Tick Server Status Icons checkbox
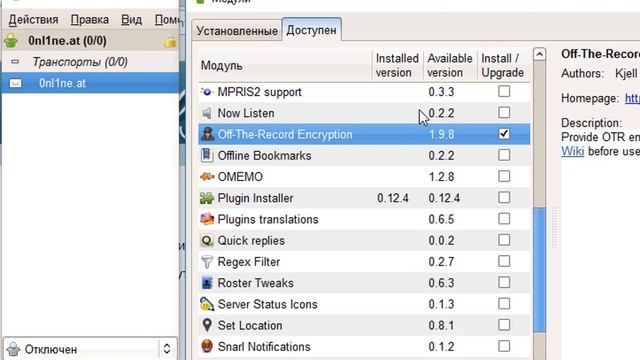 (x=504, y=303)
